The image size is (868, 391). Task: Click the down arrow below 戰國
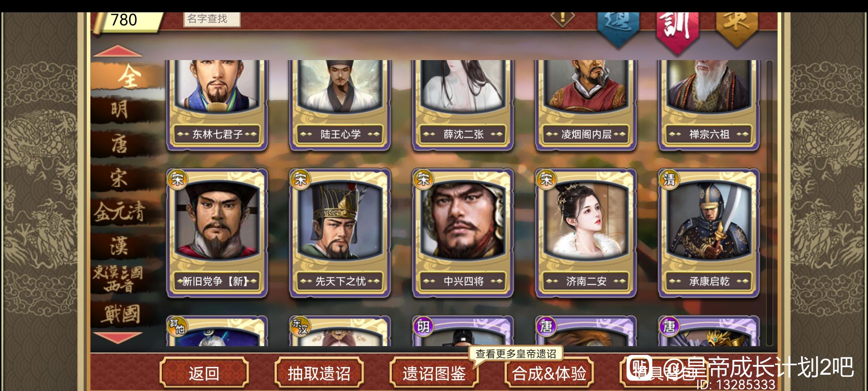coord(118,337)
